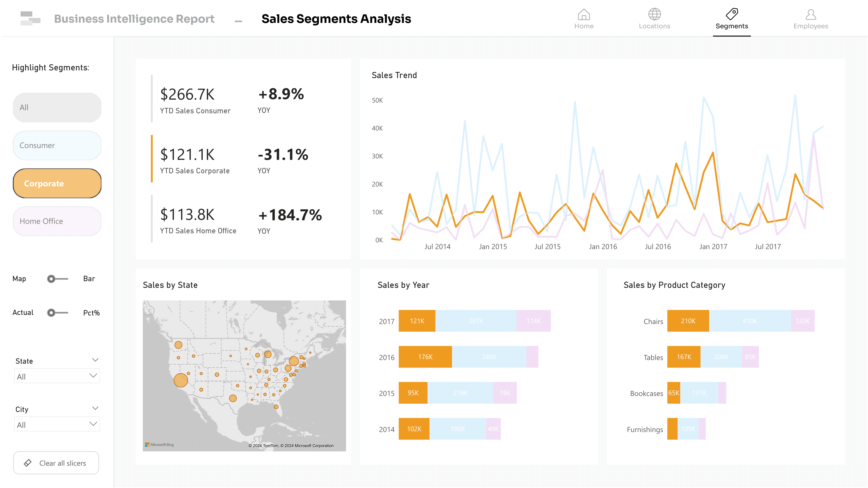
Task: Click the TomTom copyright text on map
Action: [291, 446]
